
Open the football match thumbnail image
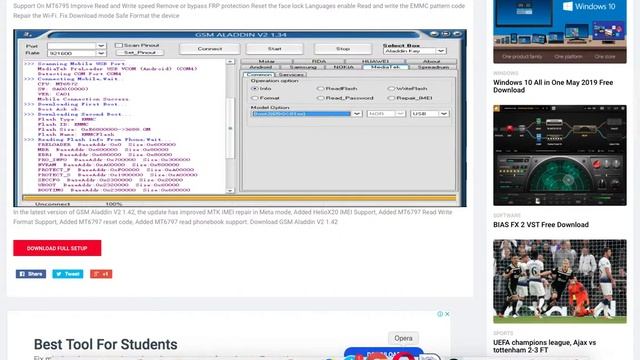[560, 282]
